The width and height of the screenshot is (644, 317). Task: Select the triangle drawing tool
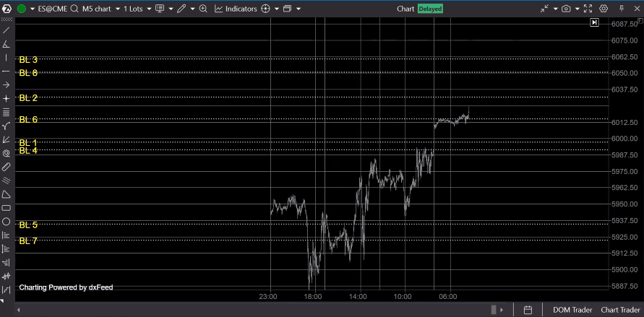click(7, 194)
